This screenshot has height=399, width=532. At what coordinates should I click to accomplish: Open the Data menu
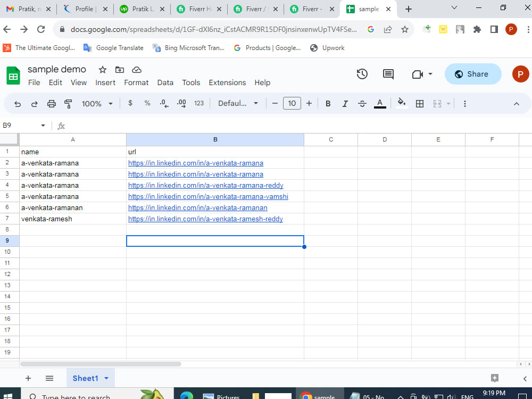(x=165, y=82)
